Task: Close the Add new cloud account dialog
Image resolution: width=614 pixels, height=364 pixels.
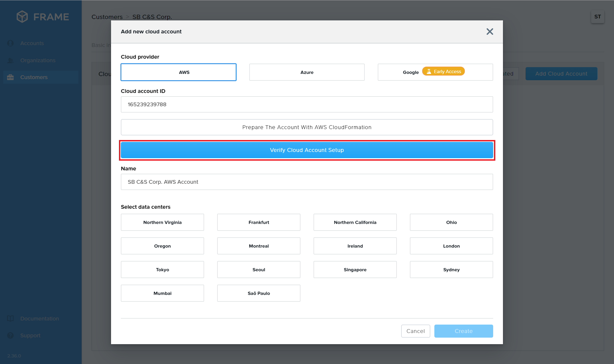Action: click(490, 32)
